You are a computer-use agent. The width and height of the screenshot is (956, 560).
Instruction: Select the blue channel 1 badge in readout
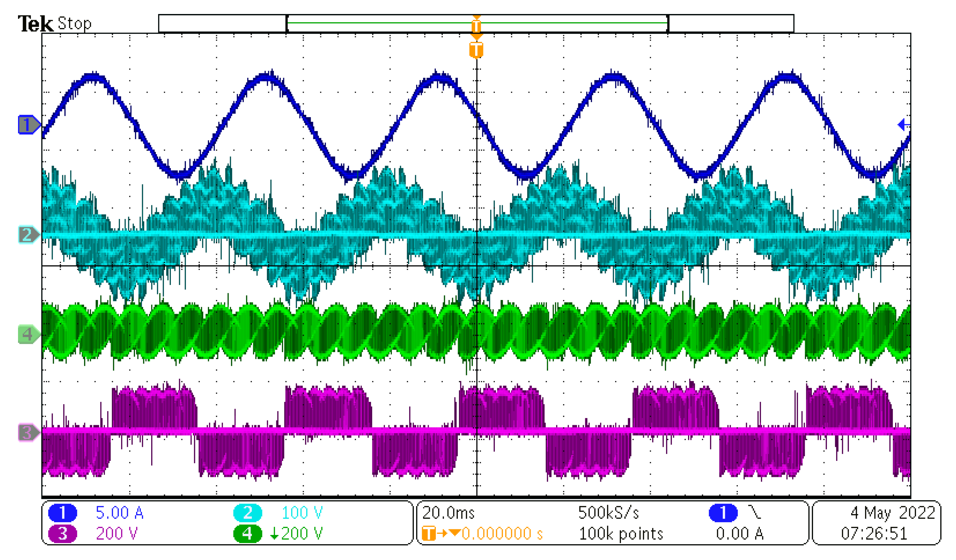63,513
